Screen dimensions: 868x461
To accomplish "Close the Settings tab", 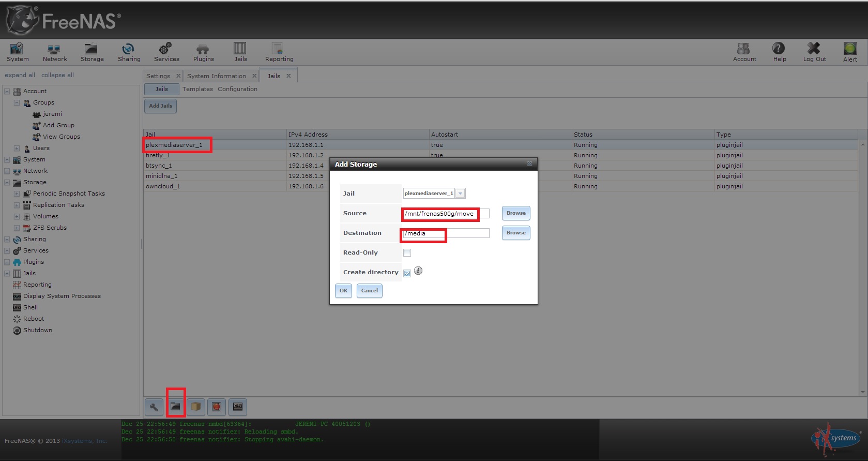I will click(178, 76).
